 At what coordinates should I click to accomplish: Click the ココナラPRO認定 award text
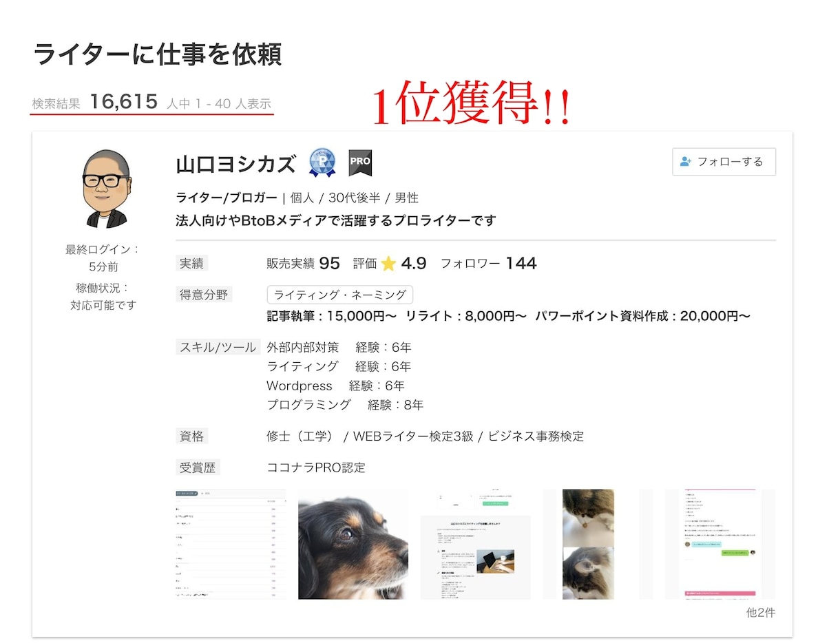tap(316, 468)
